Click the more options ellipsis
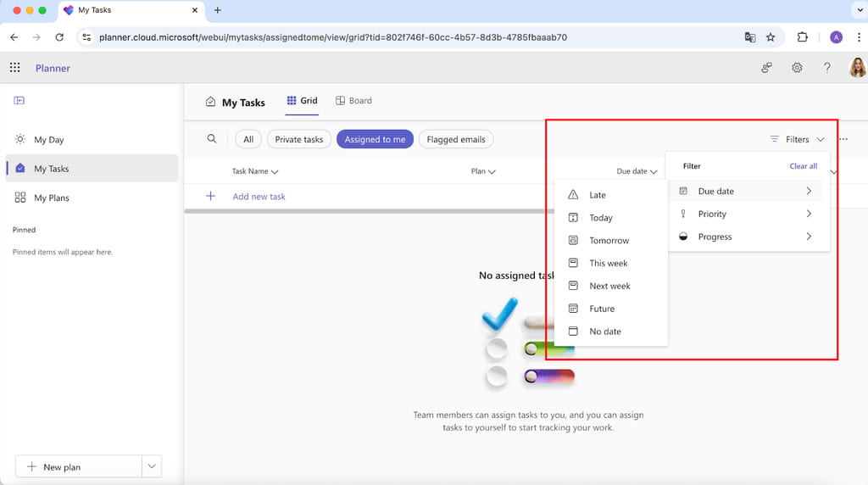 843,139
